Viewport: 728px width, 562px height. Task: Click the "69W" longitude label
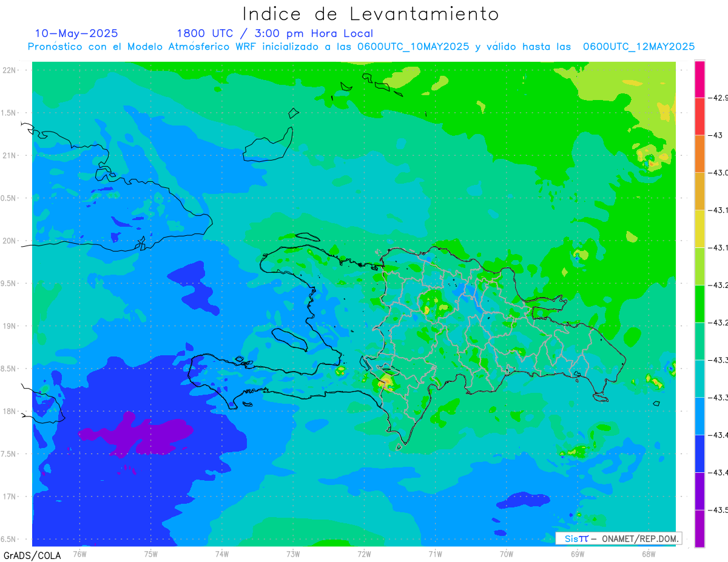[578, 554]
